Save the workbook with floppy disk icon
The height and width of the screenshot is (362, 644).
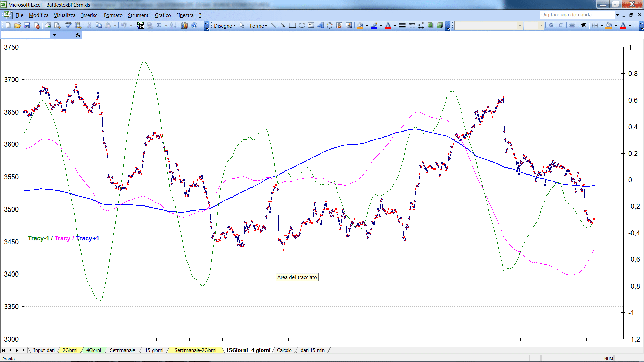tap(27, 25)
